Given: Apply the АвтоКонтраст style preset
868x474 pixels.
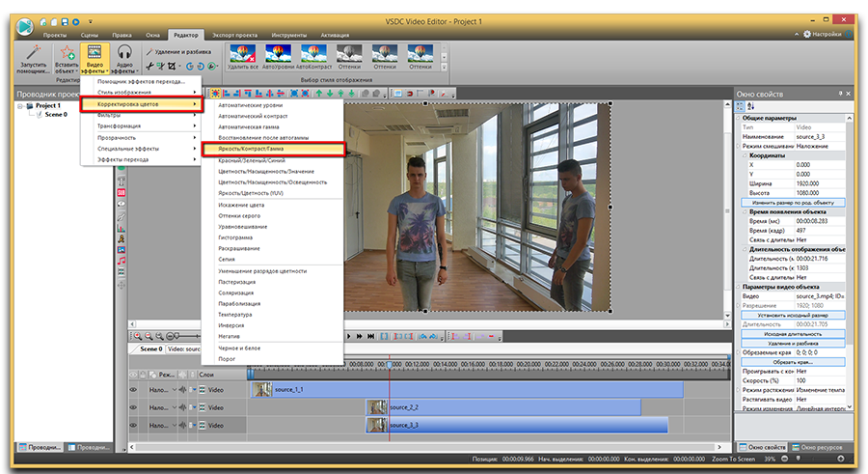Looking at the screenshot, I should pos(313,57).
